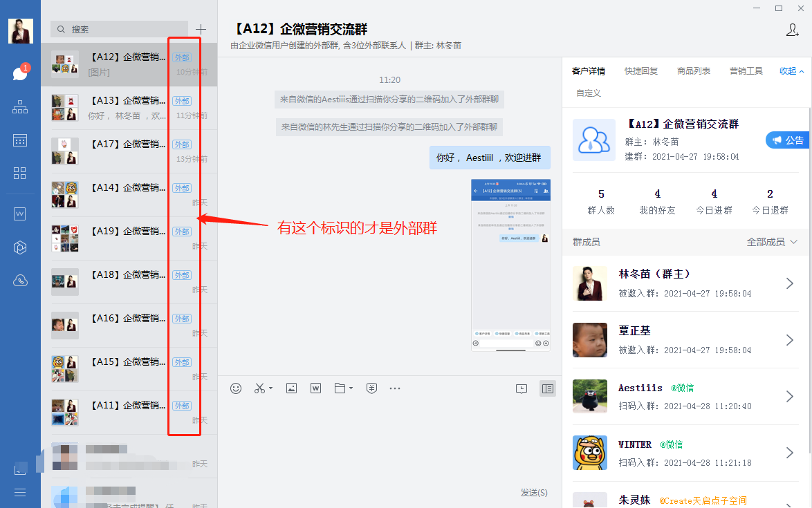Collapse the panel using 收起

point(791,71)
